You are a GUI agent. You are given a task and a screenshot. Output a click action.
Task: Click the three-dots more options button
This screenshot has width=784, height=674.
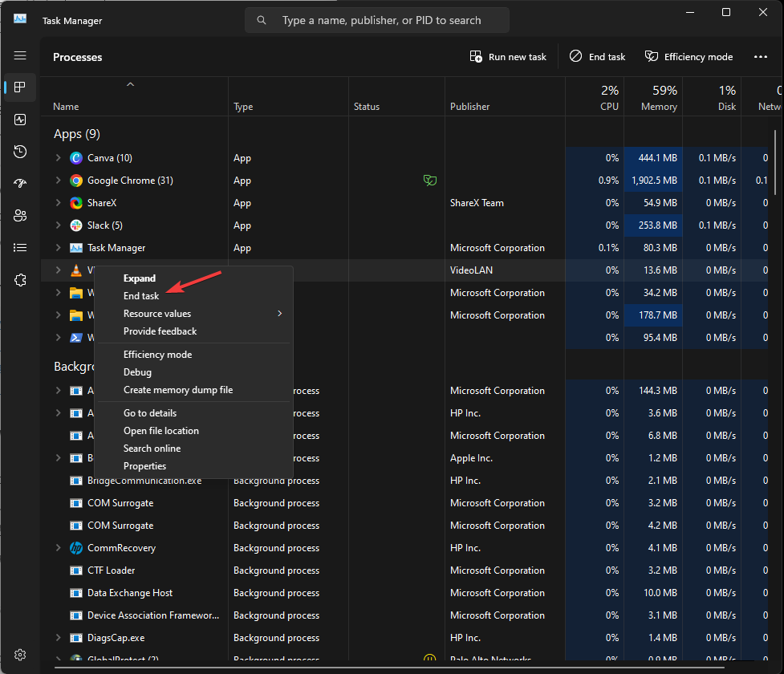pyautogui.click(x=761, y=57)
